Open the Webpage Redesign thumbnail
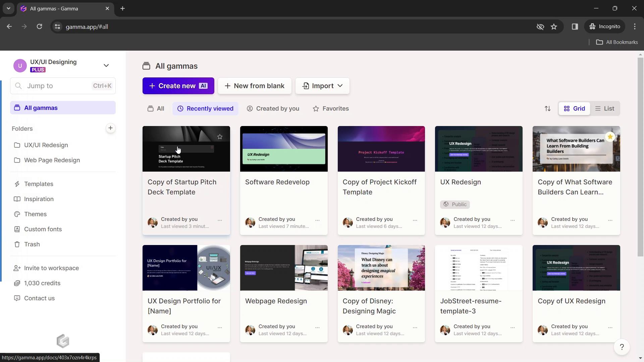The width and height of the screenshot is (644, 362). (284, 267)
